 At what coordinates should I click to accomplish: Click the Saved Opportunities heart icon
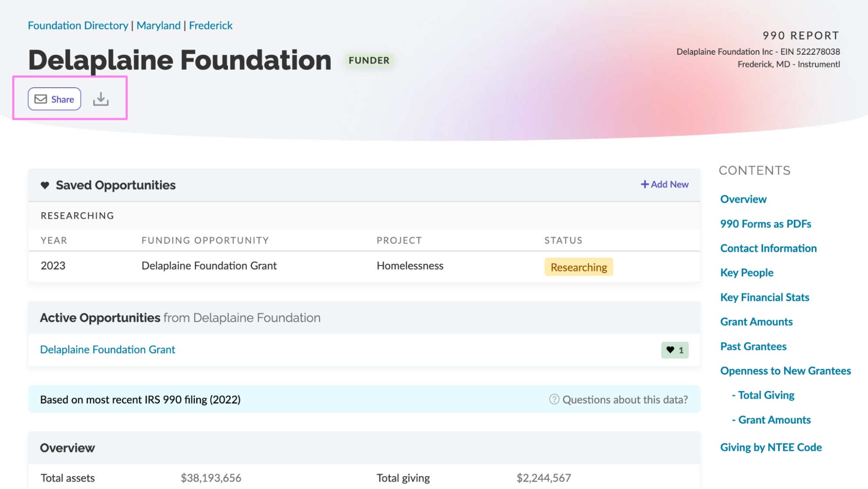pos(45,185)
